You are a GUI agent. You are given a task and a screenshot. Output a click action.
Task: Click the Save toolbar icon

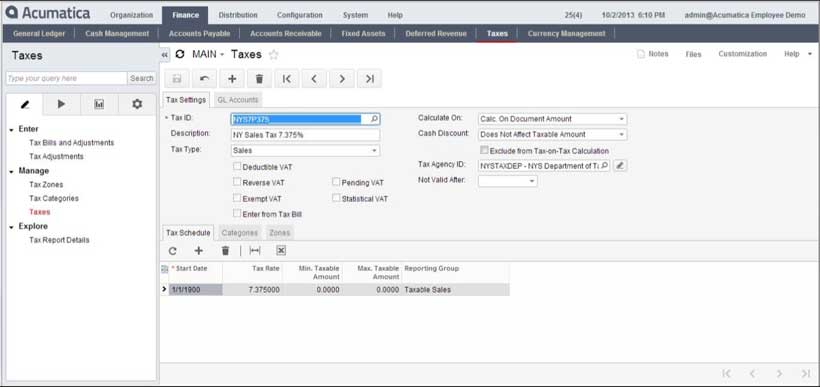(177, 78)
